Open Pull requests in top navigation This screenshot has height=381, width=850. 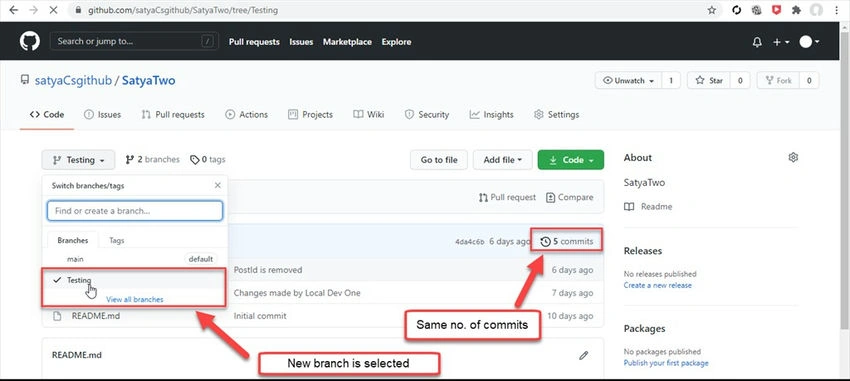click(x=254, y=42)
